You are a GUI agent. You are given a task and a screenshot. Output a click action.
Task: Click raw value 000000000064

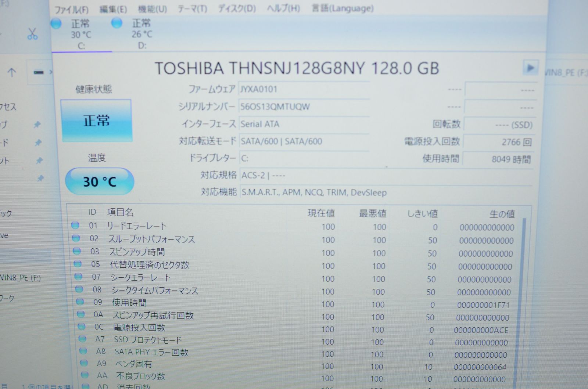point(480,367)
